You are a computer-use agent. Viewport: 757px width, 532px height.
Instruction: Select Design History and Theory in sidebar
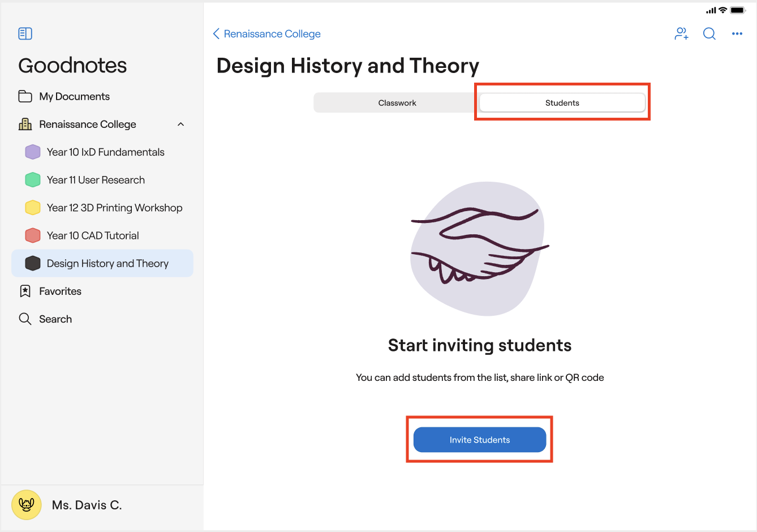107,264
